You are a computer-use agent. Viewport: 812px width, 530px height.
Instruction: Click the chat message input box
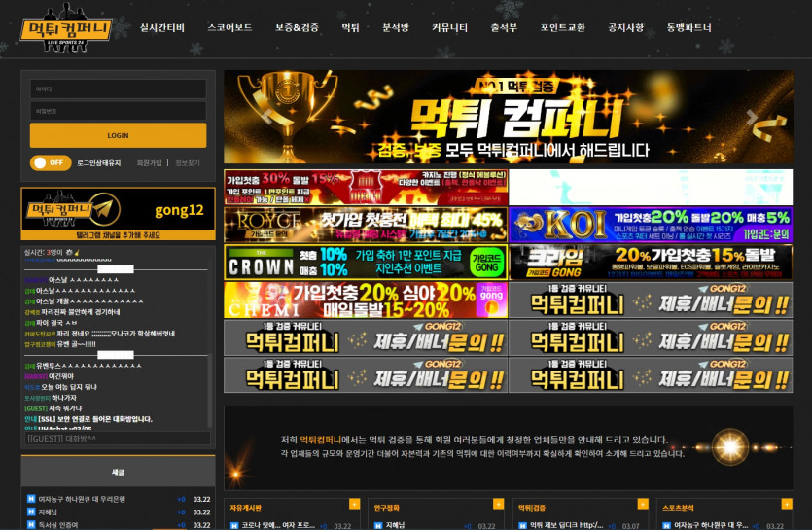click(115, 439)
